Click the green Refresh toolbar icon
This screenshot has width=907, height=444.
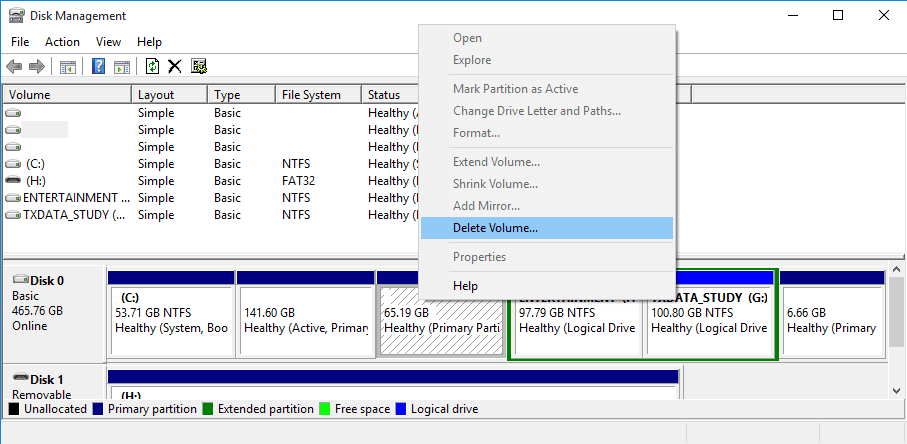pyautogui.click(x=152, y=66)
